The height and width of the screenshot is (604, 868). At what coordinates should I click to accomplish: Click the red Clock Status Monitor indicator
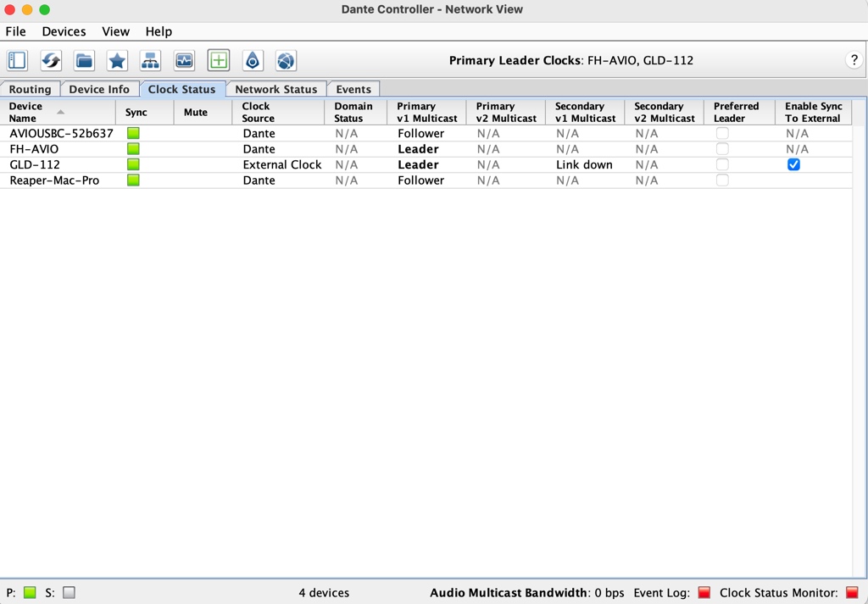[853, 592]
